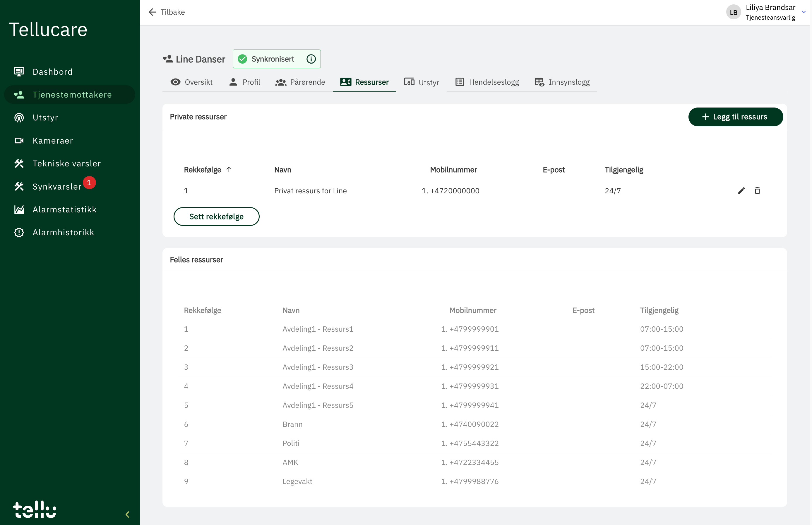The image size is (812, 525).
Task: Click Avdeling1 - Ressurs3 row
Action: click(474, 367)
